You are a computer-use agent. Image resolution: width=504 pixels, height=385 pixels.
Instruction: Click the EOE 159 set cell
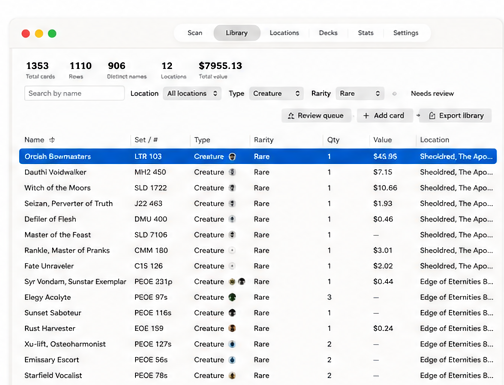pyautogui.click(x=149, y=328)
